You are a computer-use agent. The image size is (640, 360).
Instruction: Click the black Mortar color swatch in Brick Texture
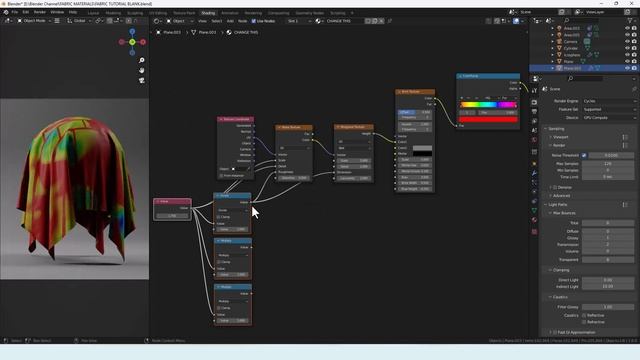tap(422, 154)
